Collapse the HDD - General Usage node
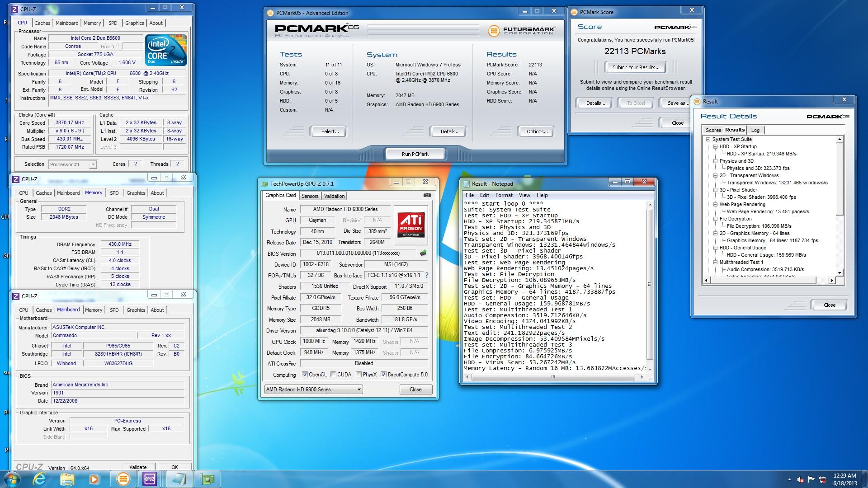Screen dimensions: 868x488 point(716,248)
